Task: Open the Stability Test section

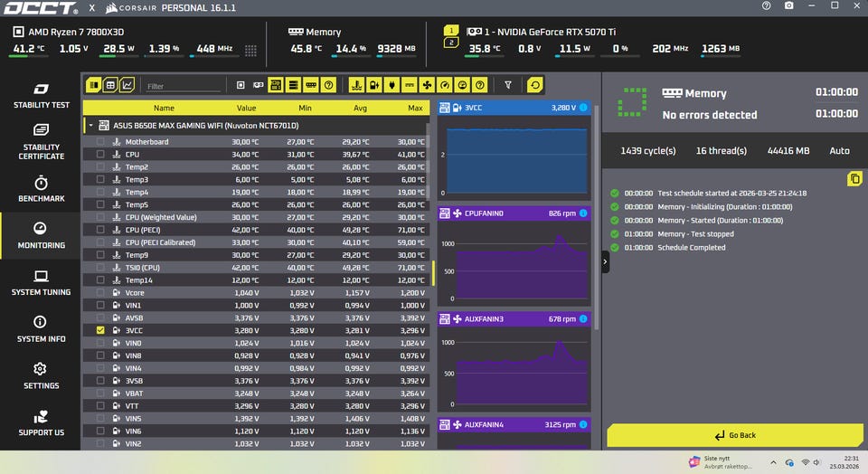Action: pos(41,96)
